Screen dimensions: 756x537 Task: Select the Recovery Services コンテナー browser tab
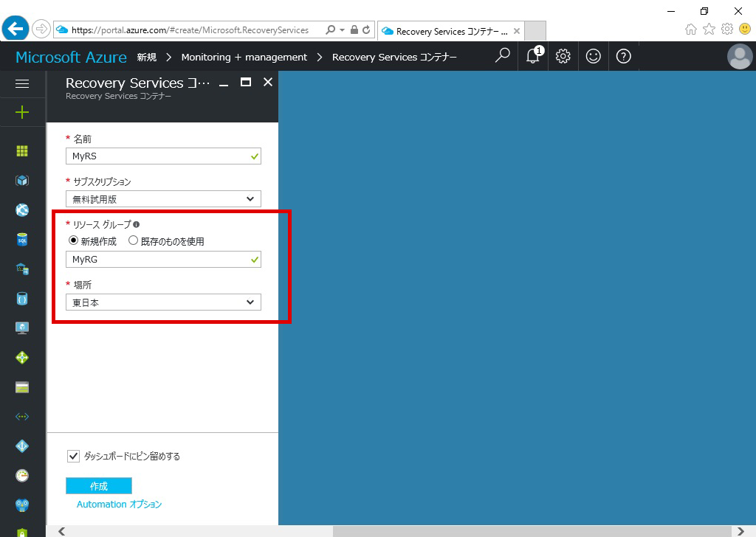coord(451,31)
